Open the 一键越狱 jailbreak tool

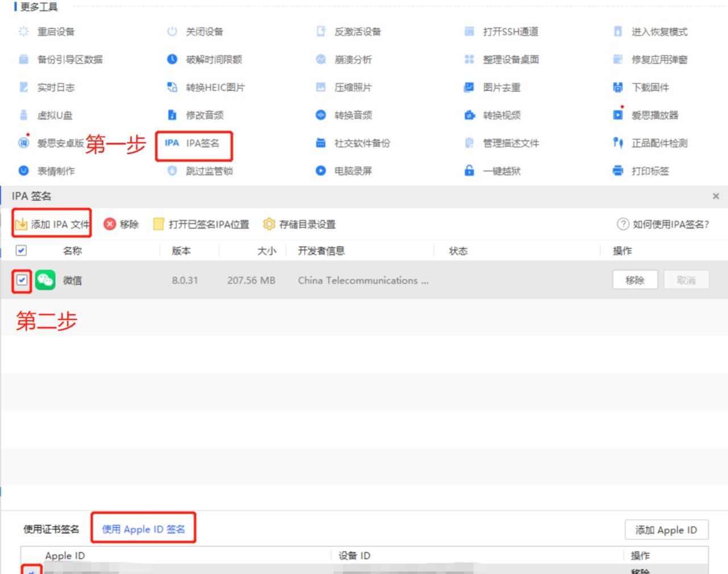[x=504, y=171]
